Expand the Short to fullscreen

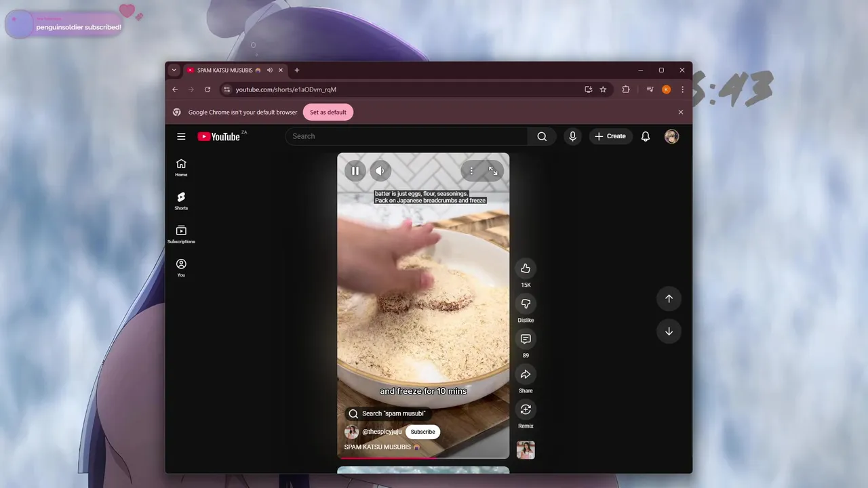tap(493, 171)
